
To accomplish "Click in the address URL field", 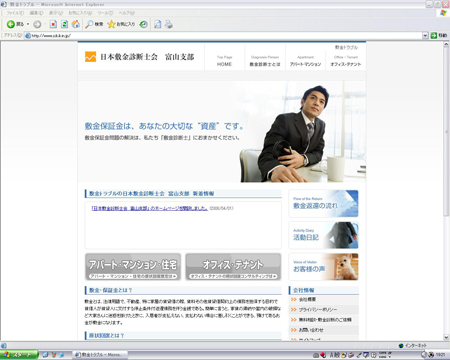I will (226, 35).
